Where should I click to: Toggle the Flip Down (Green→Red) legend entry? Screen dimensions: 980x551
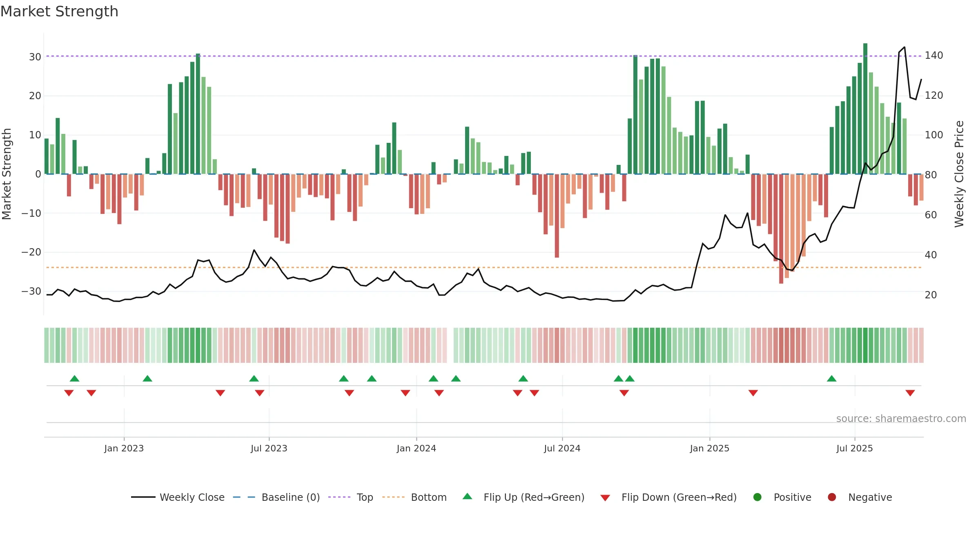(x=668, y=497)
